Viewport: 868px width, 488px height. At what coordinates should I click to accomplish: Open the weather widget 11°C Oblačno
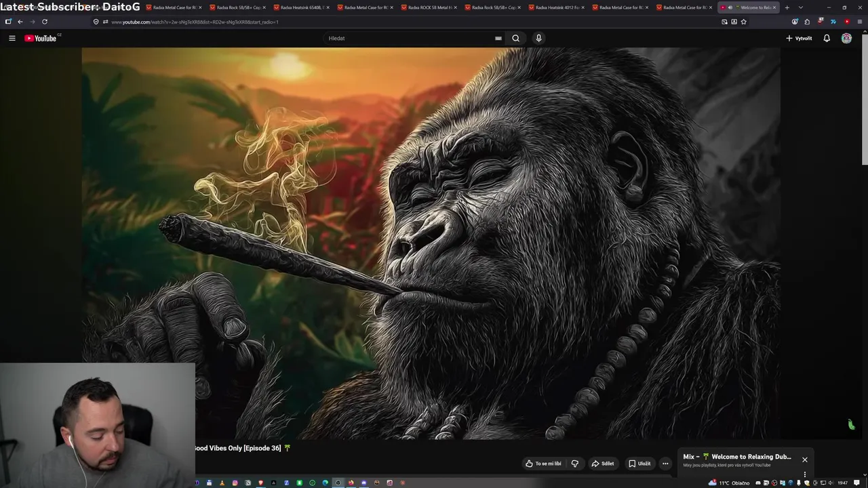coord(730,483)
